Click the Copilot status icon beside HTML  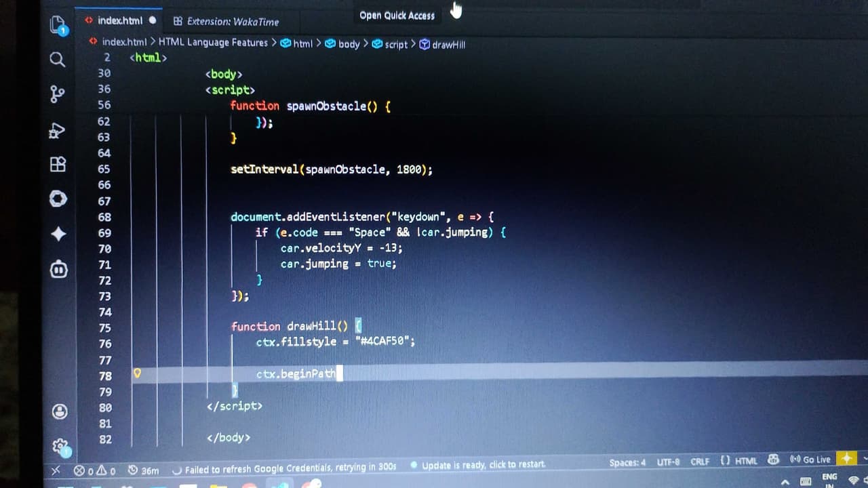pos(773,460)
